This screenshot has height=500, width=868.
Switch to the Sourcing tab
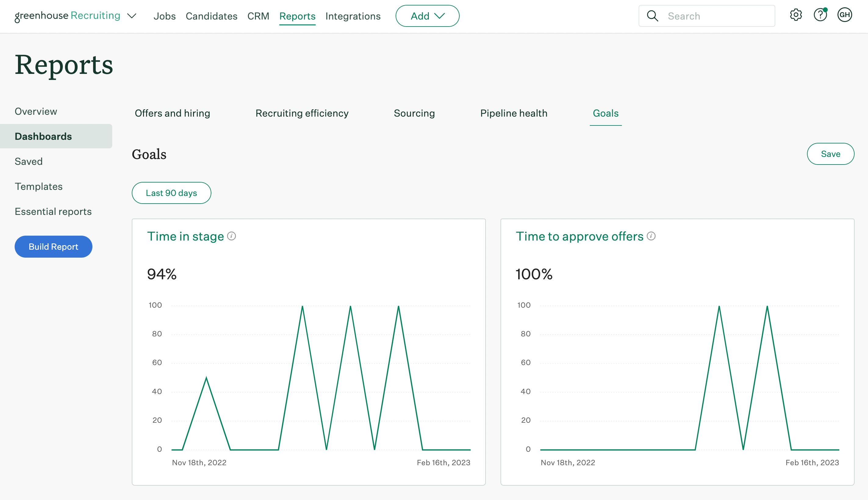(x=414, y=113)
